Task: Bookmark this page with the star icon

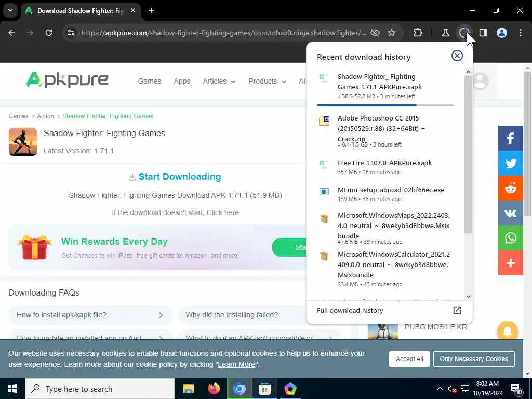Action: pos(392,33)
